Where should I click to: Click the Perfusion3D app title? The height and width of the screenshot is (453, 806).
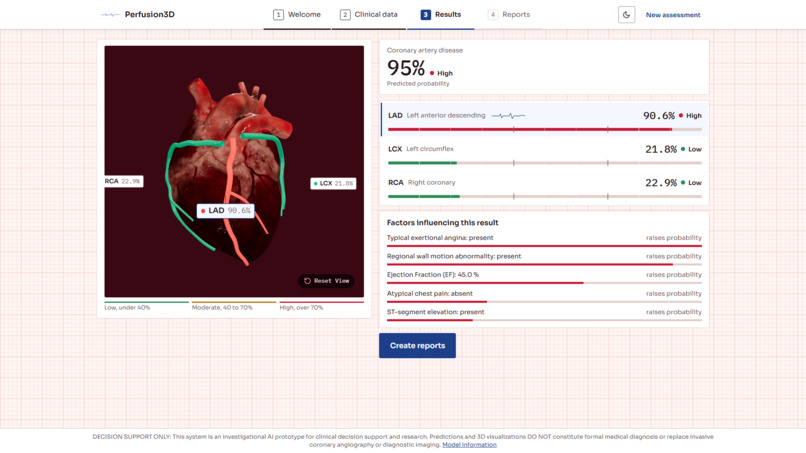coord(150,14)
